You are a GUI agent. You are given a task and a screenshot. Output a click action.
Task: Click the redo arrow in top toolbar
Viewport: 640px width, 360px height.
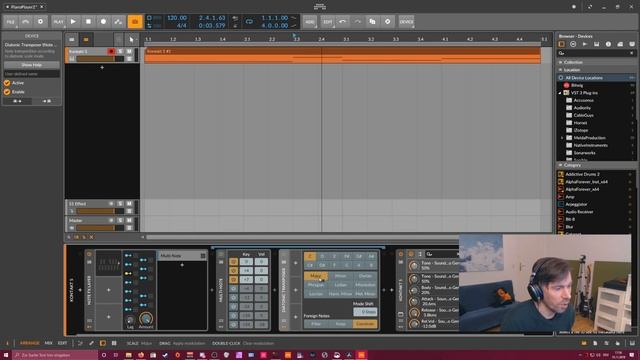click(358, 22)
